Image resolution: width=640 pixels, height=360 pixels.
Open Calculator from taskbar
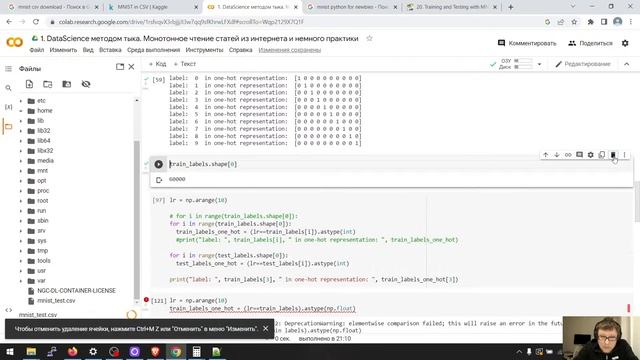[x=196, y=351]
